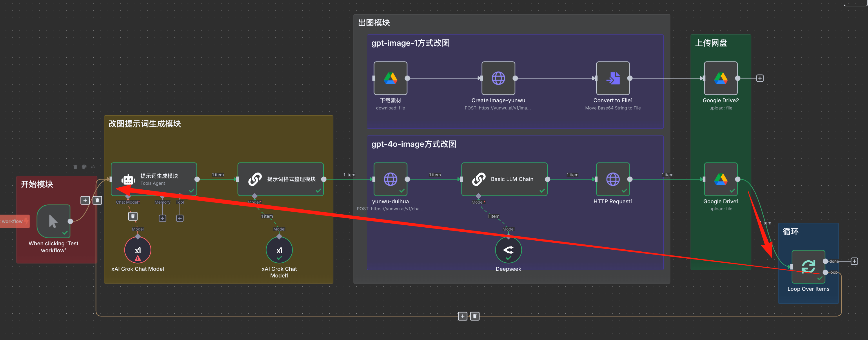
Task: Click the '1 item' label before yunwu-duihua
Action: tap(349, 175)
